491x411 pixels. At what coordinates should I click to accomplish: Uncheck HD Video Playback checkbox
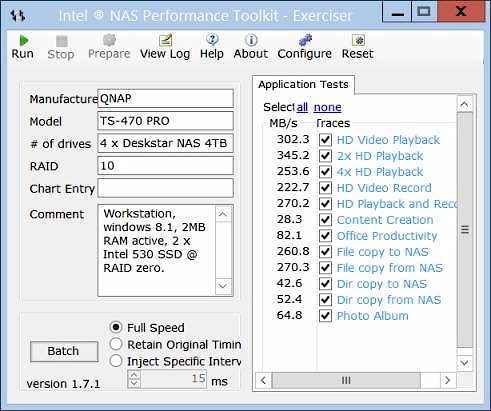point(325,140)
